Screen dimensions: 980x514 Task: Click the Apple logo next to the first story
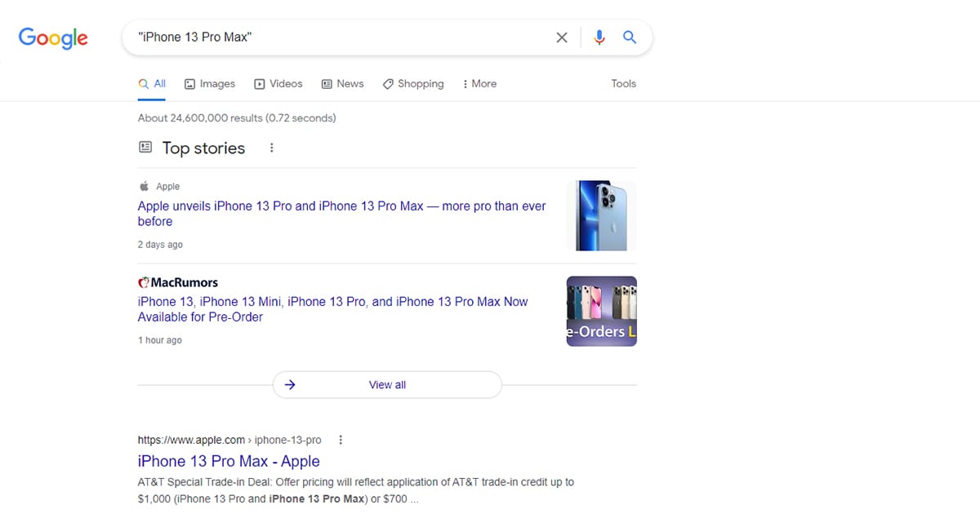[x=144, y=185]
